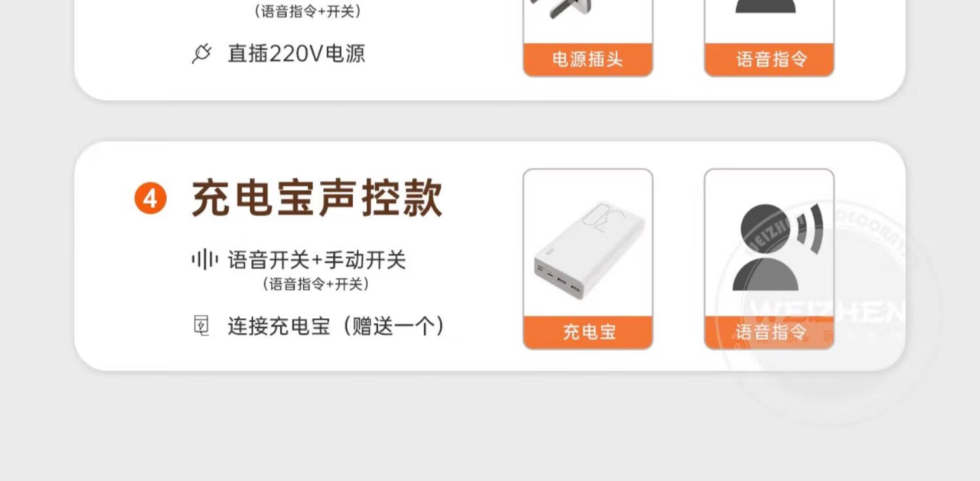Viewport: 980px width, 481px height.
Task: Click the 语音开关+手动开关 text
Action: pyautogui.click(x=317, y=260)
